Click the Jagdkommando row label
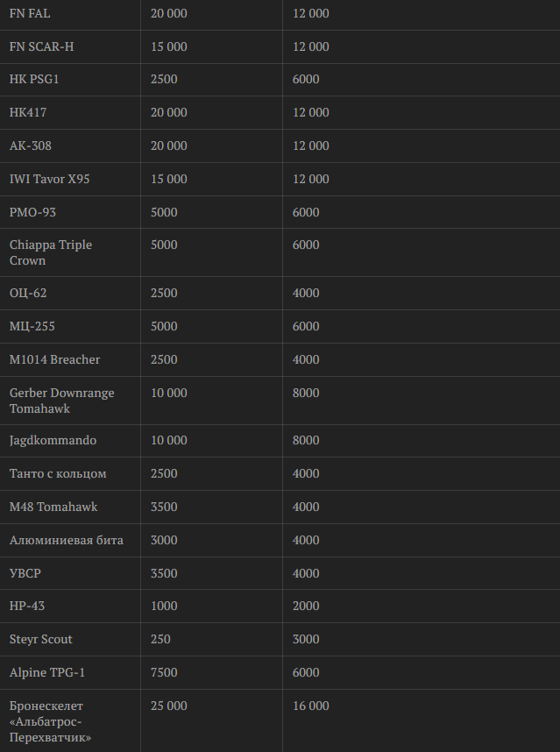Viewport: 560px width, 752px height. click(53, 440)
